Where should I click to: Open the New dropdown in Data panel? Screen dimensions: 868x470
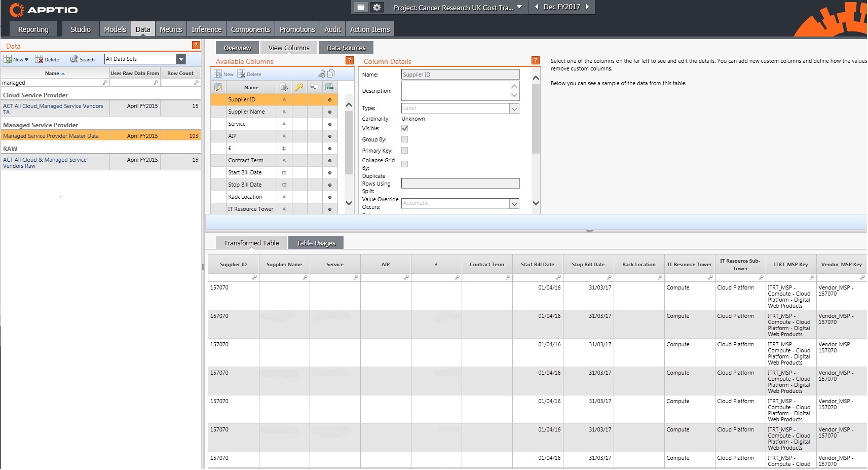pyautogui.click(x=16, y=59)
